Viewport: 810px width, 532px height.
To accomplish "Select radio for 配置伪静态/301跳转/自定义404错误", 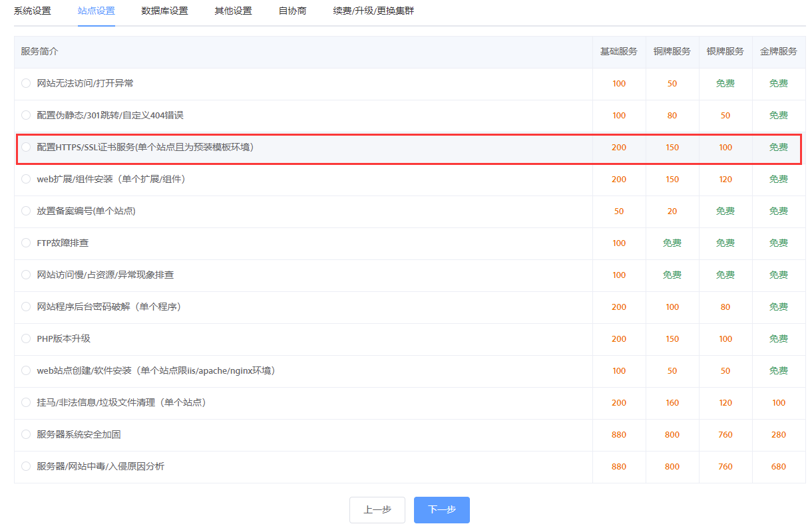I will [26, 115].
